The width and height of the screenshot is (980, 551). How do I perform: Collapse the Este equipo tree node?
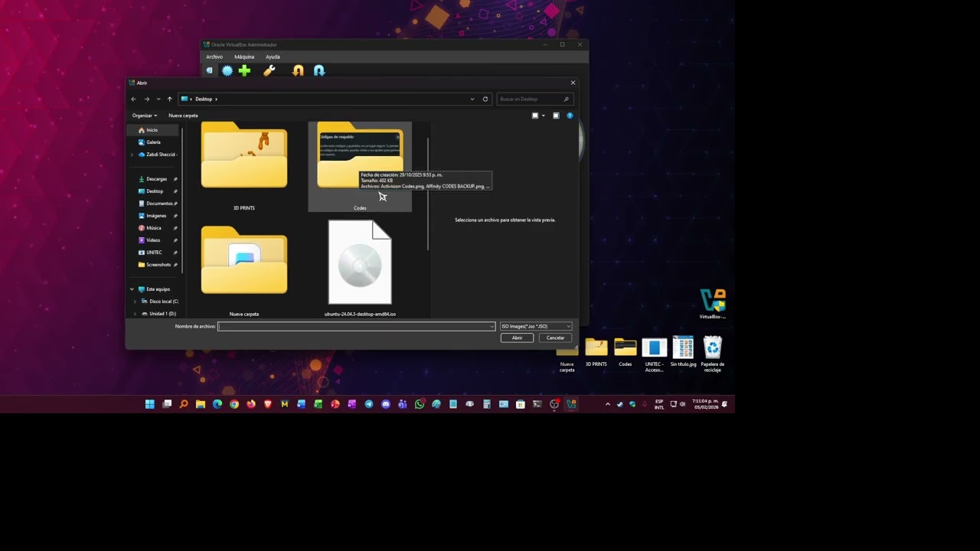tap(132, 289)
